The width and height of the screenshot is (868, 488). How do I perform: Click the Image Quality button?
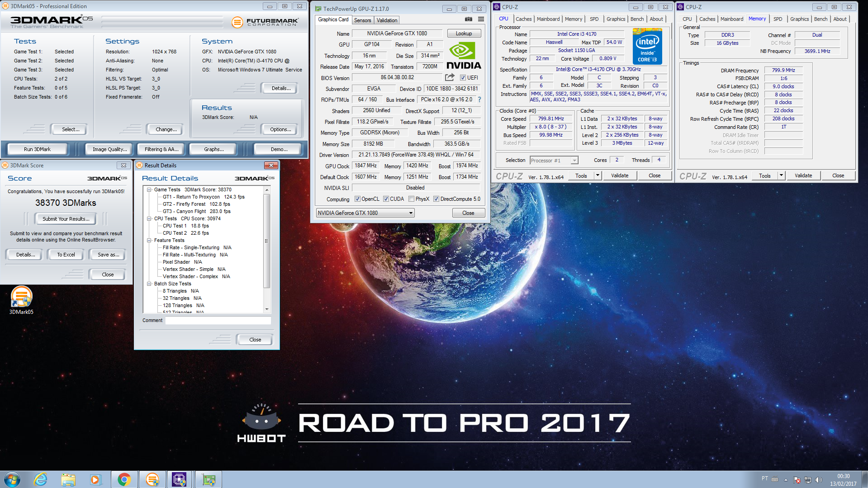pyautogui.click(x=109, y=149)
